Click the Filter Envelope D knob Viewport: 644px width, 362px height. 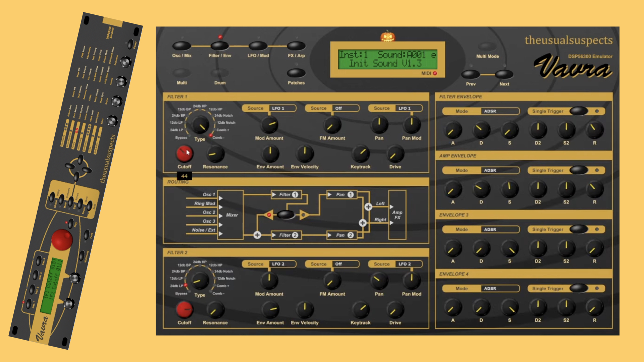click(x=481, y=130)
